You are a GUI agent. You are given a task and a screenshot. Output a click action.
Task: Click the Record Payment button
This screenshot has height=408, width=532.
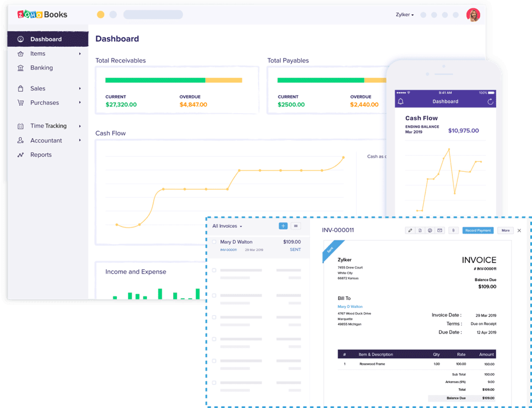(x=478, y=230)
